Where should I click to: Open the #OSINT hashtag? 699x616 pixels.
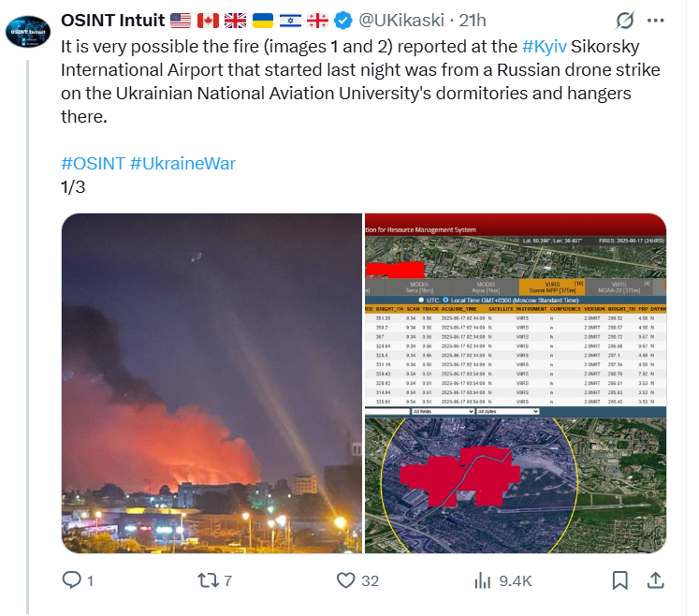pyautogui.click(x=93, y=163)
